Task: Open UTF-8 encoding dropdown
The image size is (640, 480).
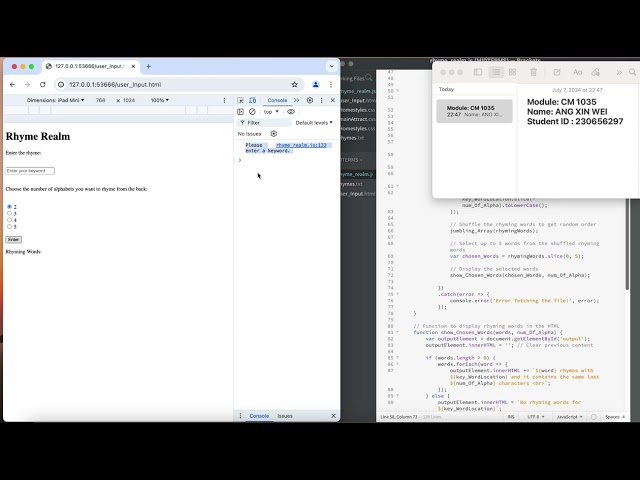Action: point(536,417)
